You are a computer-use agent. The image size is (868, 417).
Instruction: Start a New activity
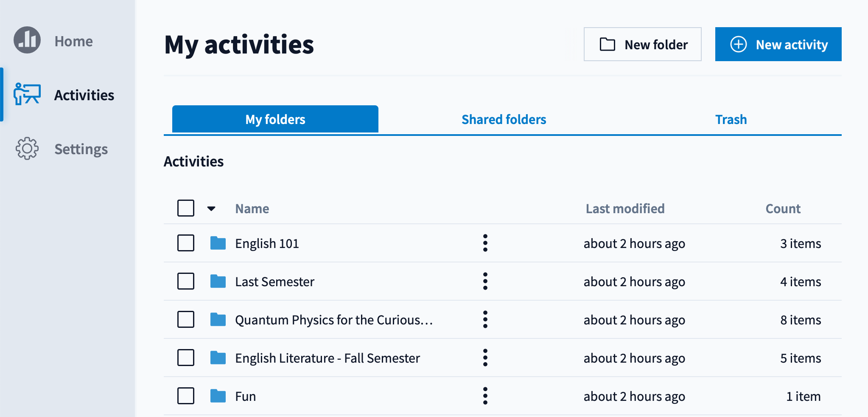[x=778, y=44]
